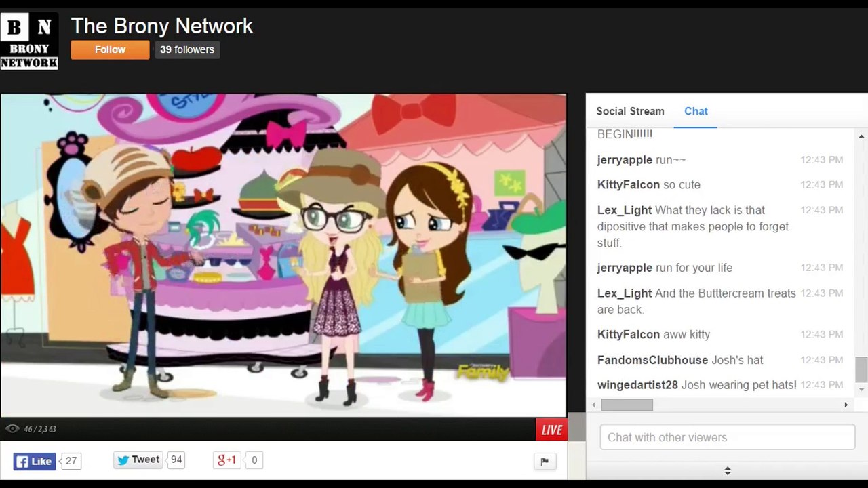Click the tweet count 94
The height and width of the screenshot is (488, 868).
point(176,460)
